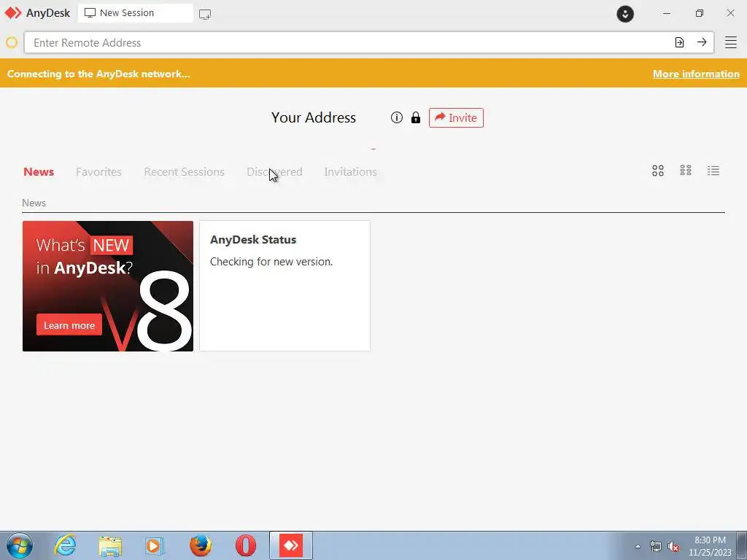Click the lock icon for unattended access

tap(415, 117)
